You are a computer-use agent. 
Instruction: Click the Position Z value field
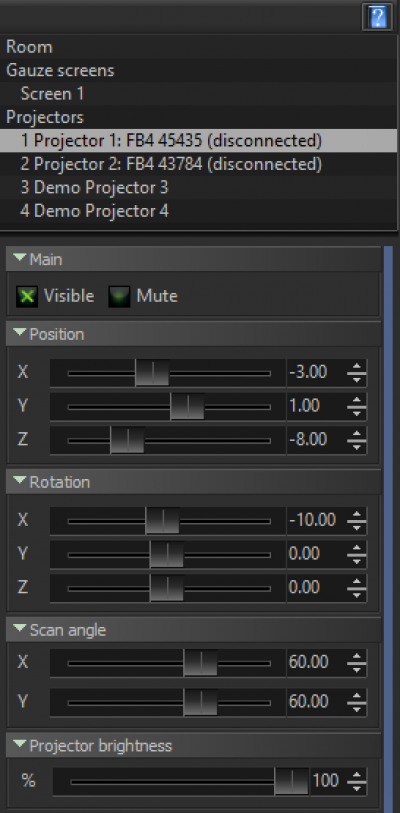315,440
